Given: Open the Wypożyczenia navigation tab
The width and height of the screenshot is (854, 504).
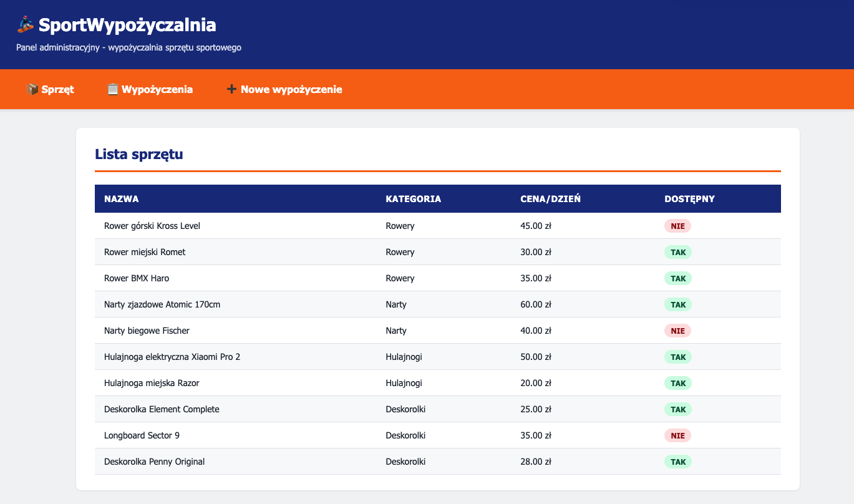Looking at the screenshot, I should click(x=150, y=89).
